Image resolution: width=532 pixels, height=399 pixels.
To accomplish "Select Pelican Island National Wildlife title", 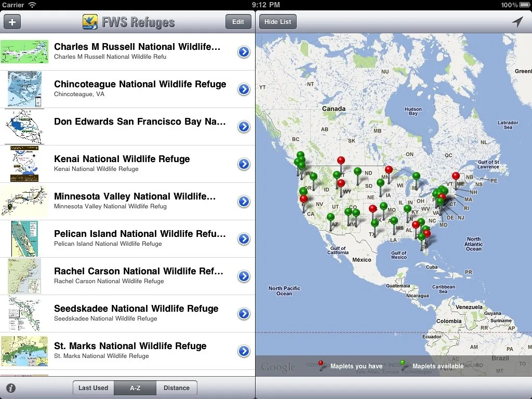I will click(140, 233).
